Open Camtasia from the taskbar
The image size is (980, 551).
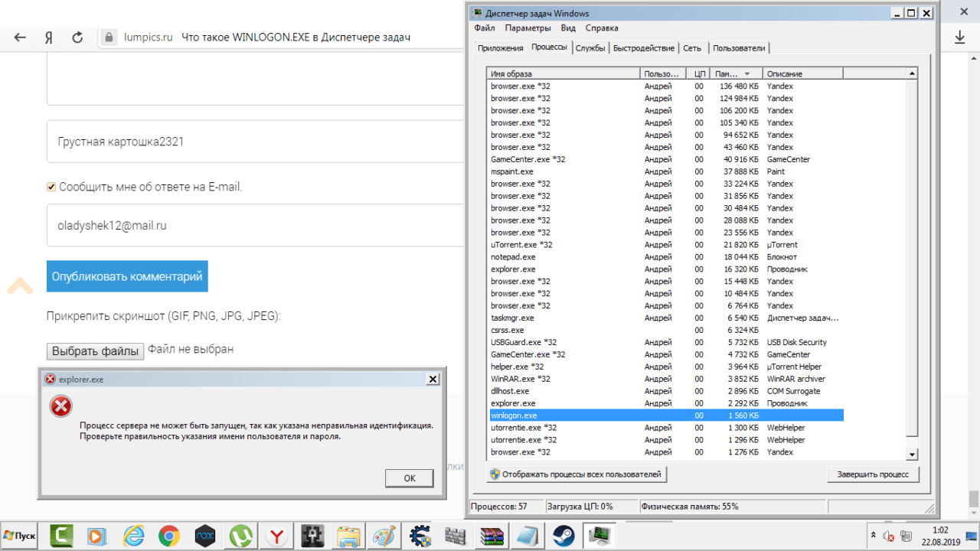pos(61,535)
